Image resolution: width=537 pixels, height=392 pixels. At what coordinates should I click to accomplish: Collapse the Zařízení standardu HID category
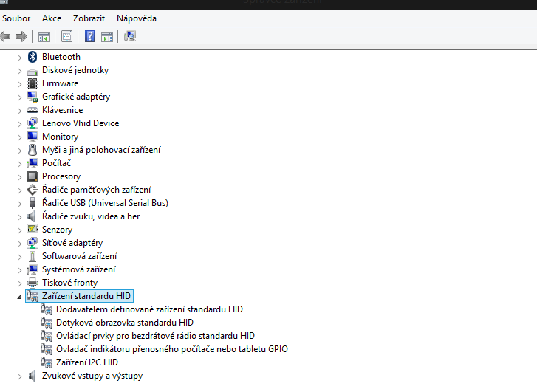[19, 297]
